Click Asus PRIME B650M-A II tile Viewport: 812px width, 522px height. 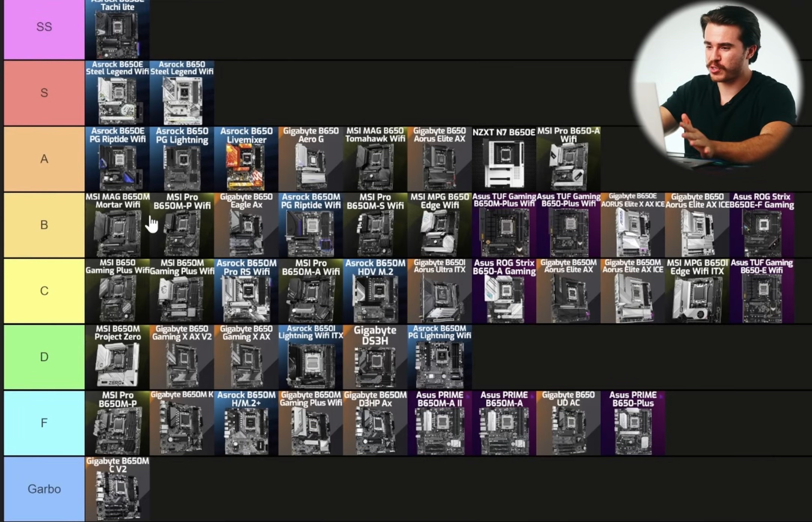440,423
